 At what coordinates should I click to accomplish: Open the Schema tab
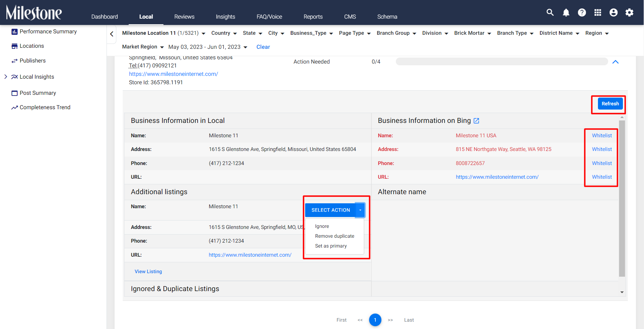click(x=387, y=17)
